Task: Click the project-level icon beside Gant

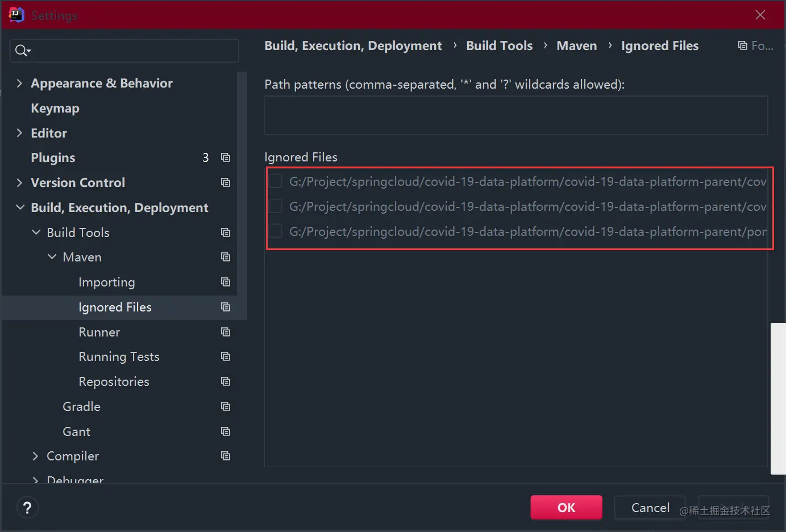Action: pos(226,431)
